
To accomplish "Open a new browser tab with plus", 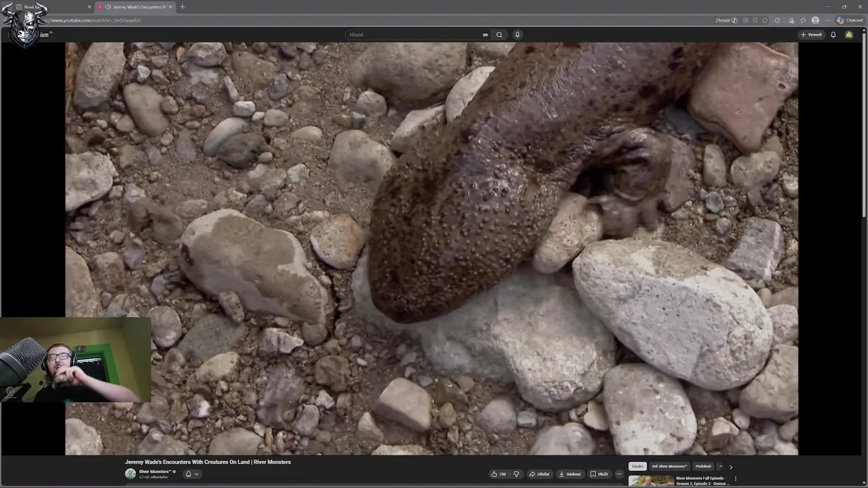I will [x=182, y=7].
